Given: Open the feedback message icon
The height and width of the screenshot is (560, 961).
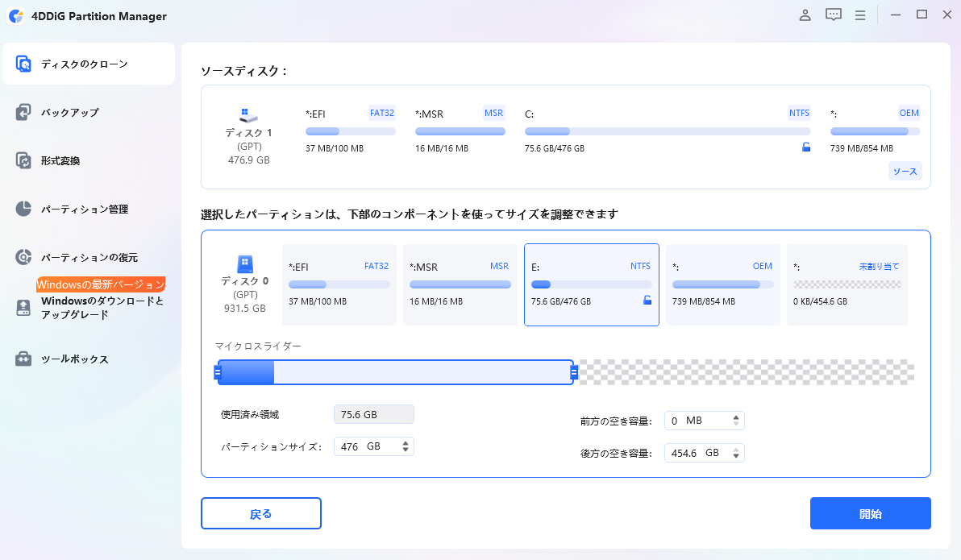Looking at the screenshot, I should pyautogui.click(x=833, y=15).
